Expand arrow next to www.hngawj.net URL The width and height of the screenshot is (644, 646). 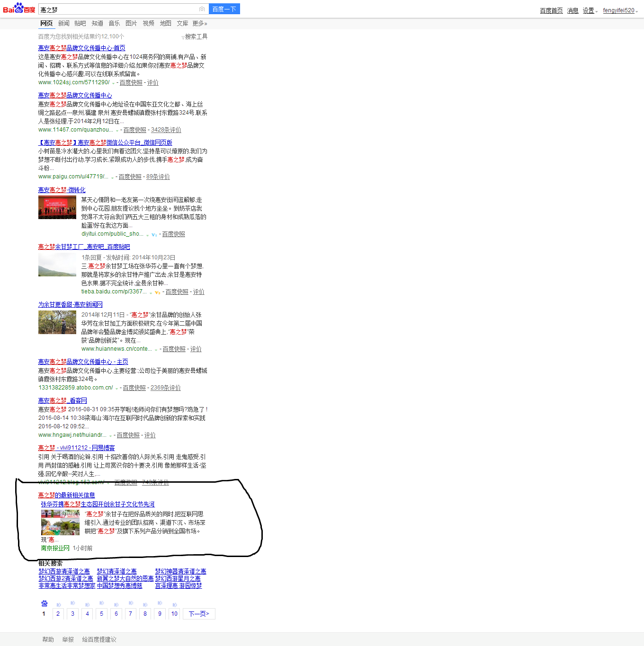click(x=110, y=436)
